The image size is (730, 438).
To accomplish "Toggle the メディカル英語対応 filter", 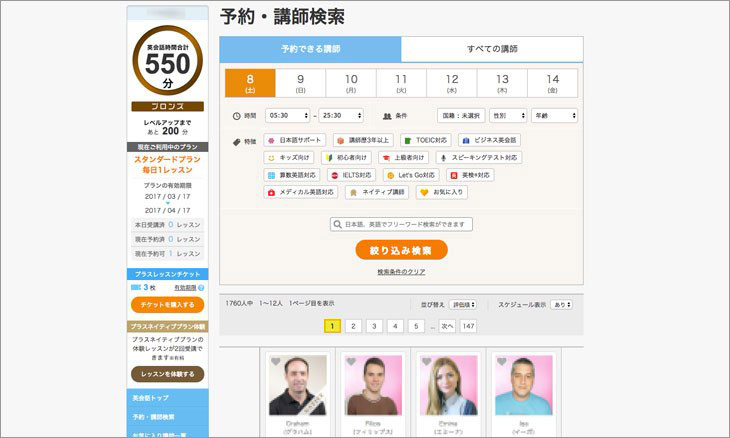I will tap(301, 191).
